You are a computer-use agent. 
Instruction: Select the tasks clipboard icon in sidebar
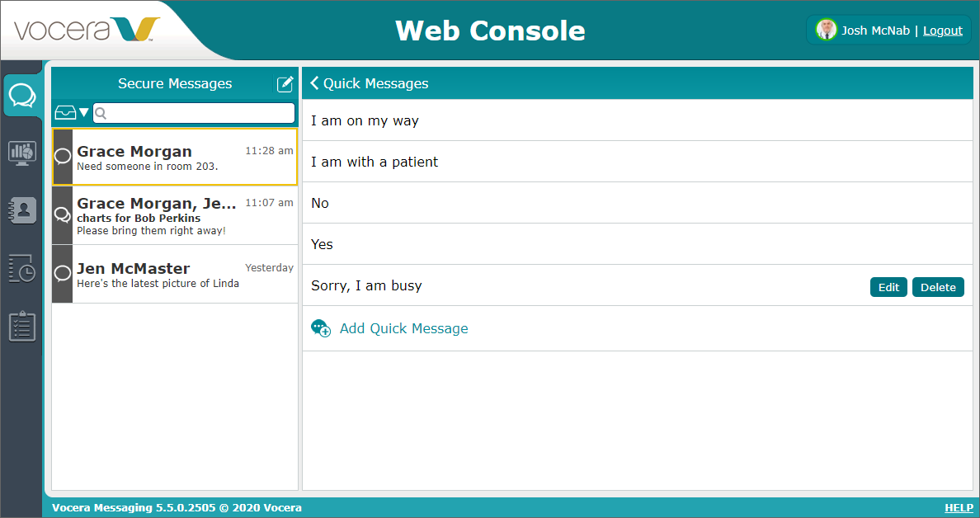pyautogui.click(x=22, y=326)
